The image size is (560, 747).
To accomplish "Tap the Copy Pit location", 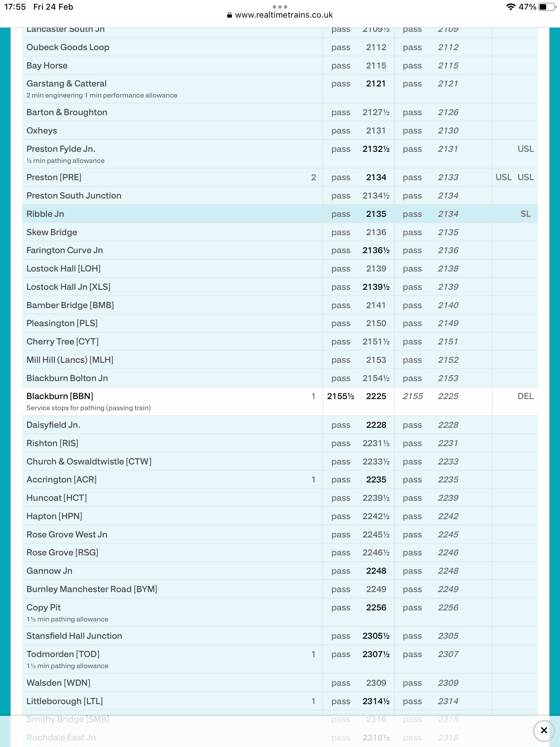I will click(x=44, y=608).
